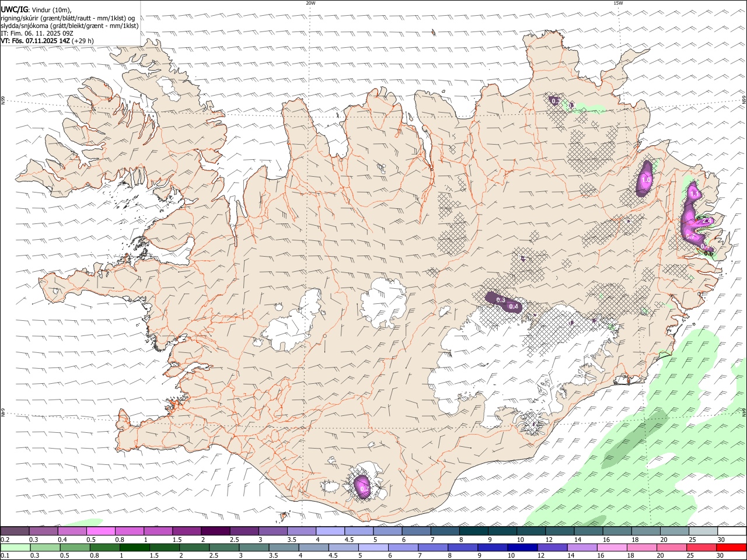The image size is (747, 560).
Task: Click the purple snowfall blob on the southern glacier
Action: point(363,487)
